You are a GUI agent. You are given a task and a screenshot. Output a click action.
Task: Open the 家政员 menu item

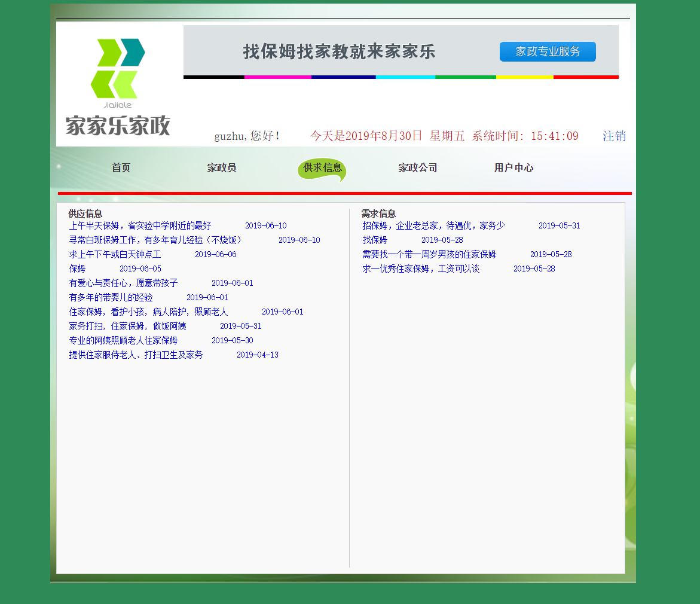pyautogui.click(x=222, y=167)
